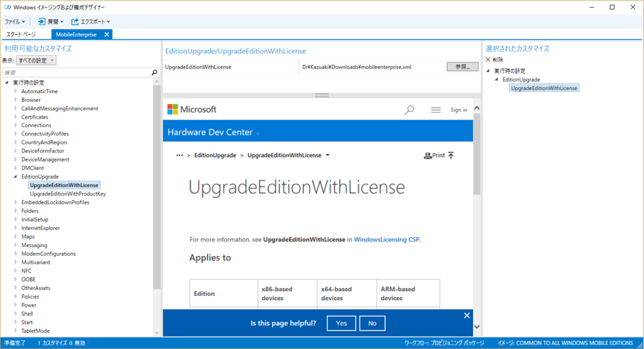Select DMClient in the tree
This screenshot has width=644, height=349.
point(33,168)
